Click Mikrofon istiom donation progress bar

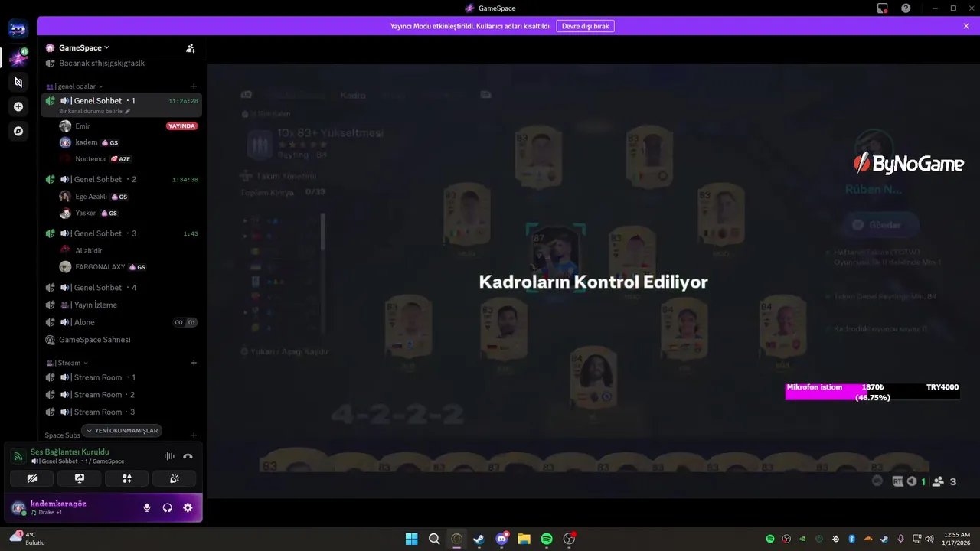tap(872, 392)
